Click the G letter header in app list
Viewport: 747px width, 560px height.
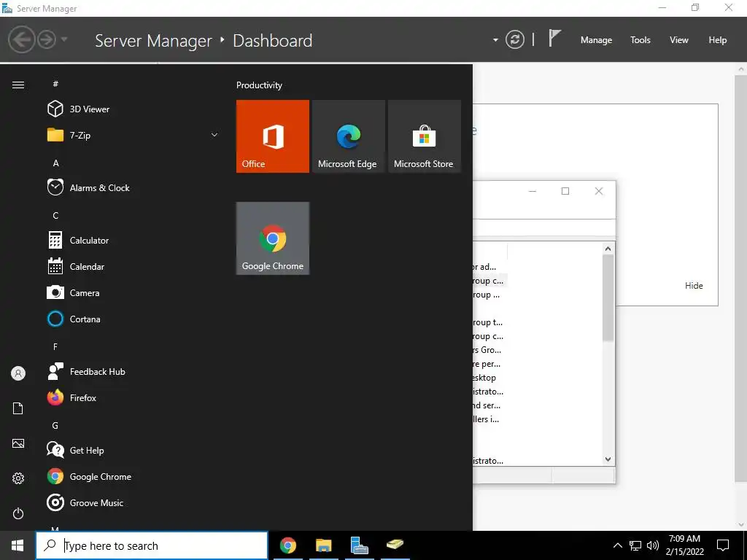tap(55, 426)
